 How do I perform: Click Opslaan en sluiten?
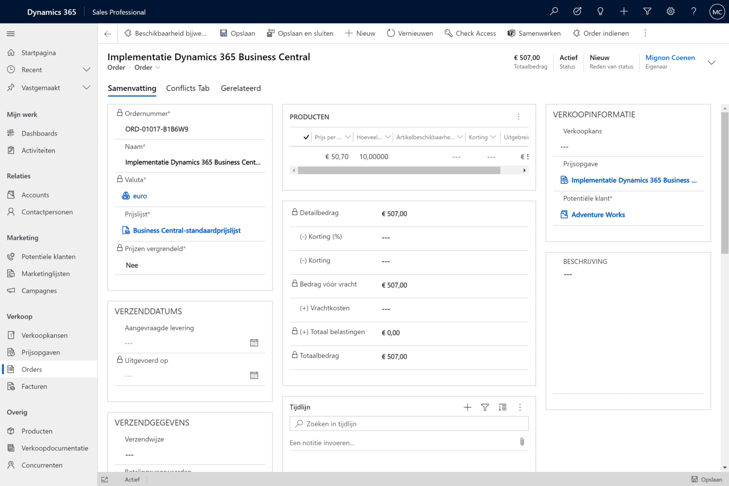tap(300, 33)
